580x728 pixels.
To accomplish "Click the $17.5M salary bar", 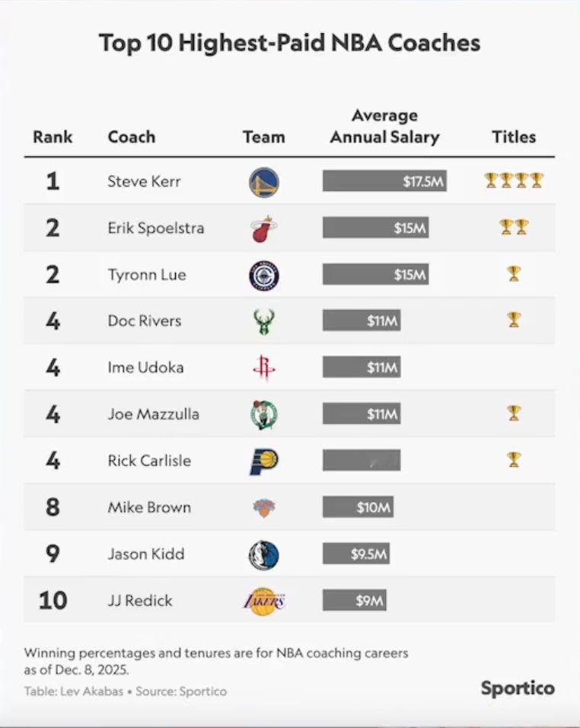I will pyautogui.click(x=384, y=181).
